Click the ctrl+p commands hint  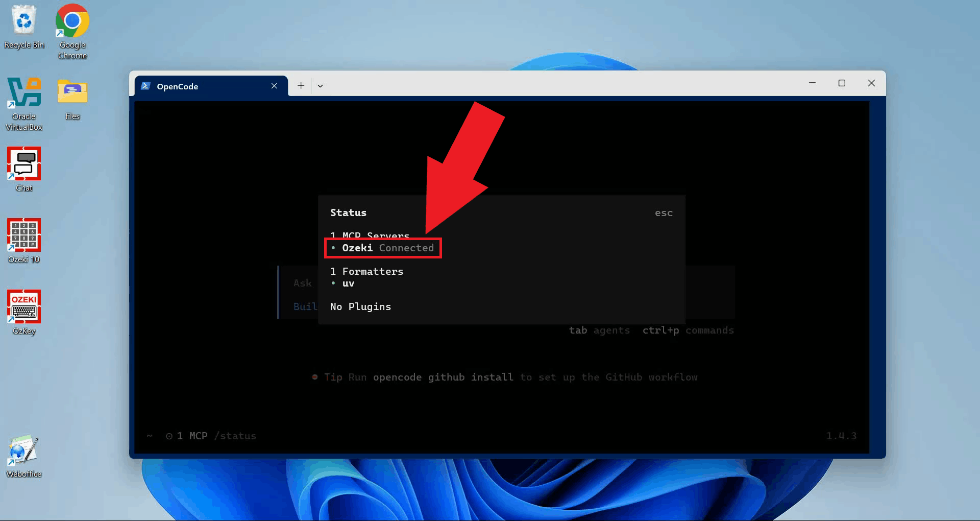pyautogui.click(x=688, y=330)
